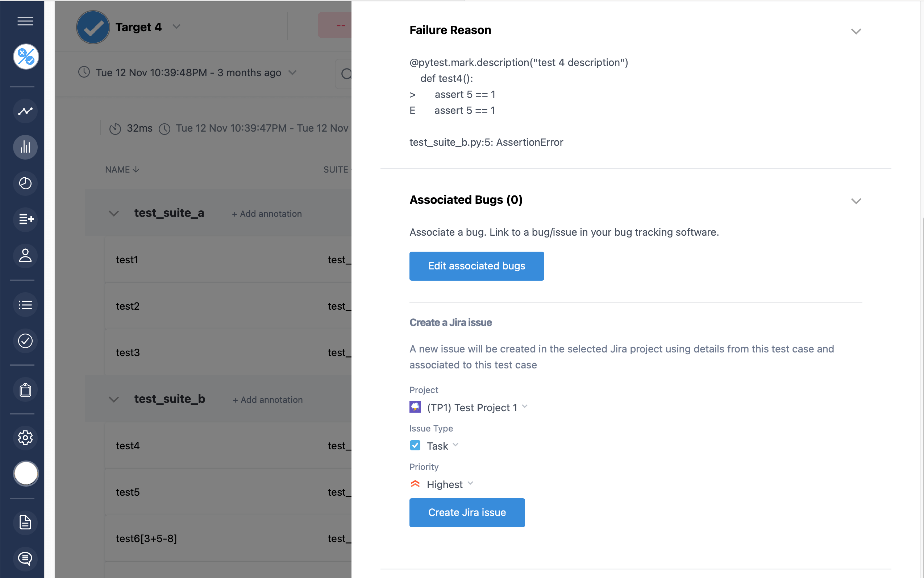Click the Test Project 1 avatar icon

[415, 407]
